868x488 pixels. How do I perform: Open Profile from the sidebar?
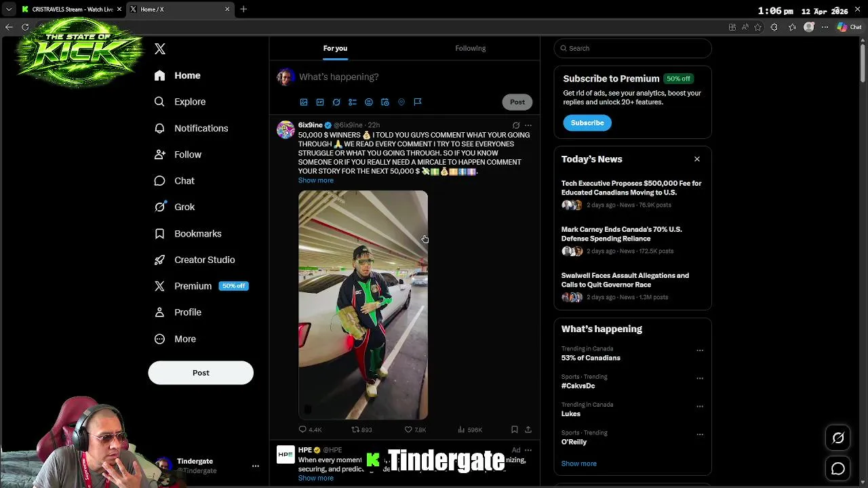[178, 312]
